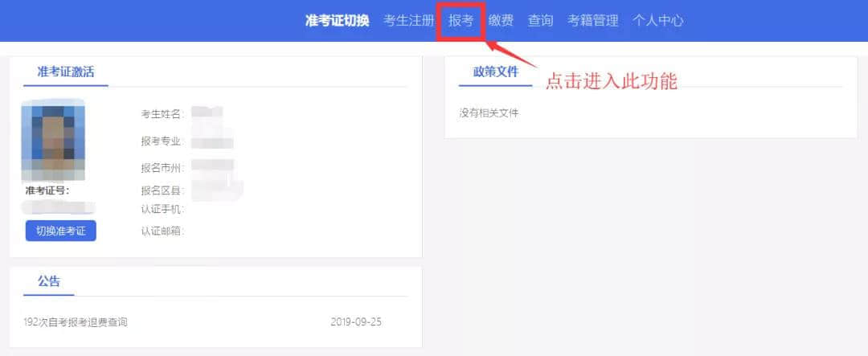Click the 2019-09-25 announcement date
The width and height of the screenshot is (868, 356).
[x=356, y=321]
